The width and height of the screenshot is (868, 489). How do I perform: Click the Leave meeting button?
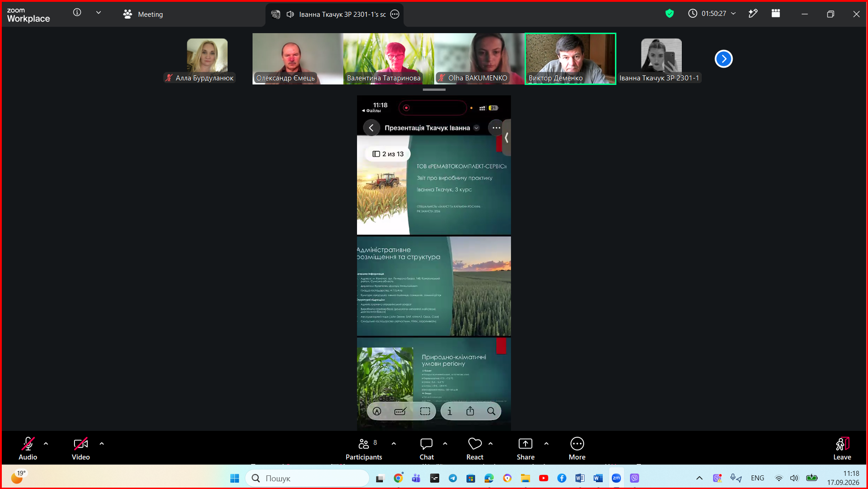842,449
